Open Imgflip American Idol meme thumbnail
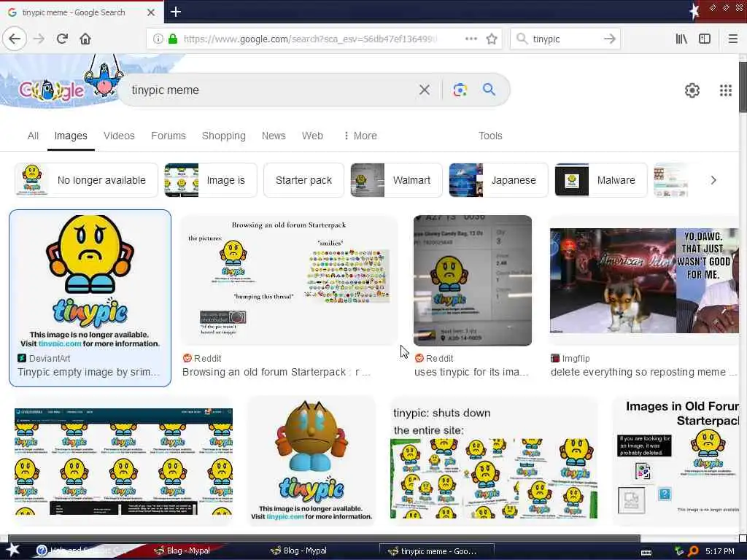Screen dimensions: 747x560 pyautogui.click(x=645, y=281)
